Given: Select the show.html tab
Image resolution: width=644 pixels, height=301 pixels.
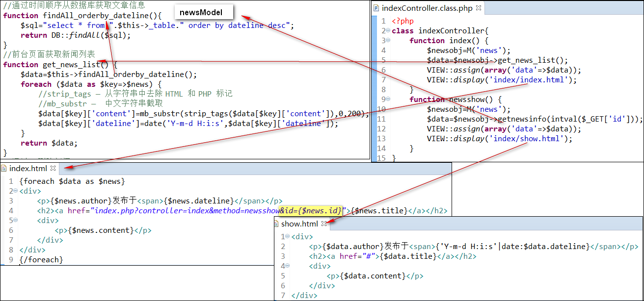Looking at the screenshot, I should pos(299,224).
